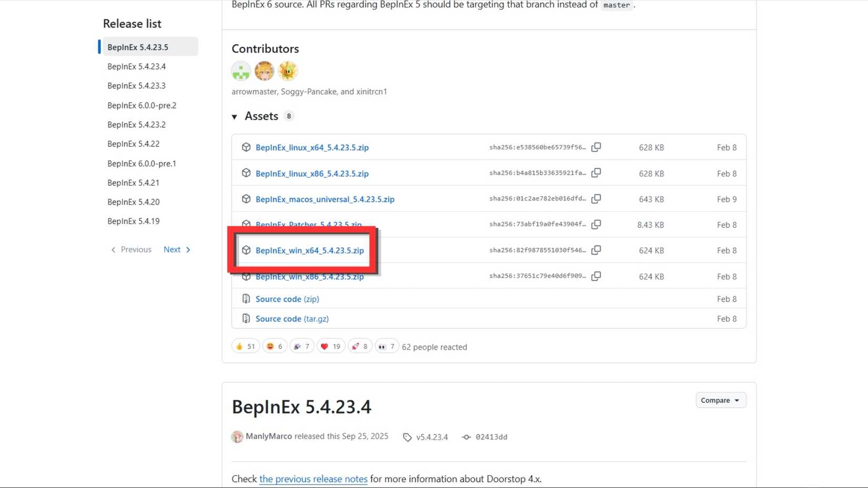This screenshot has height=488, width=868.
Task: Download Source code (tar.gz)
Action: click(x=292, y=319)
